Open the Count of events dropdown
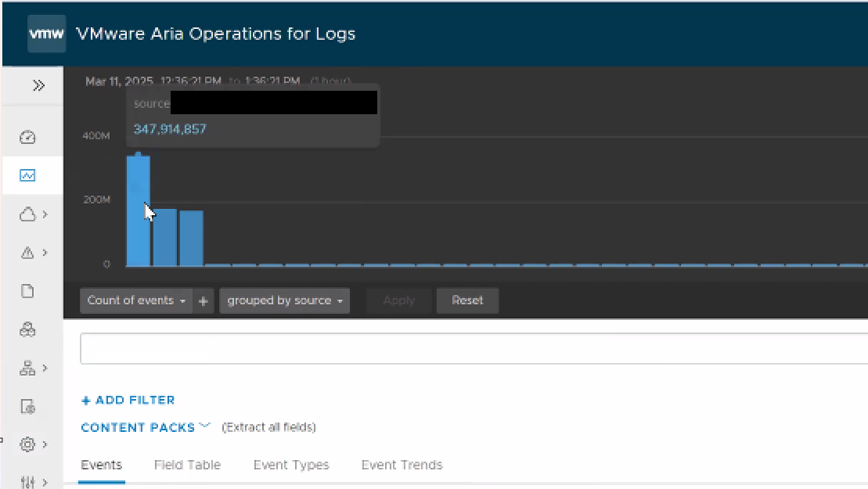The height and width of the screenshot is (489, 868). pyautogui.click(x=136, y=301)
